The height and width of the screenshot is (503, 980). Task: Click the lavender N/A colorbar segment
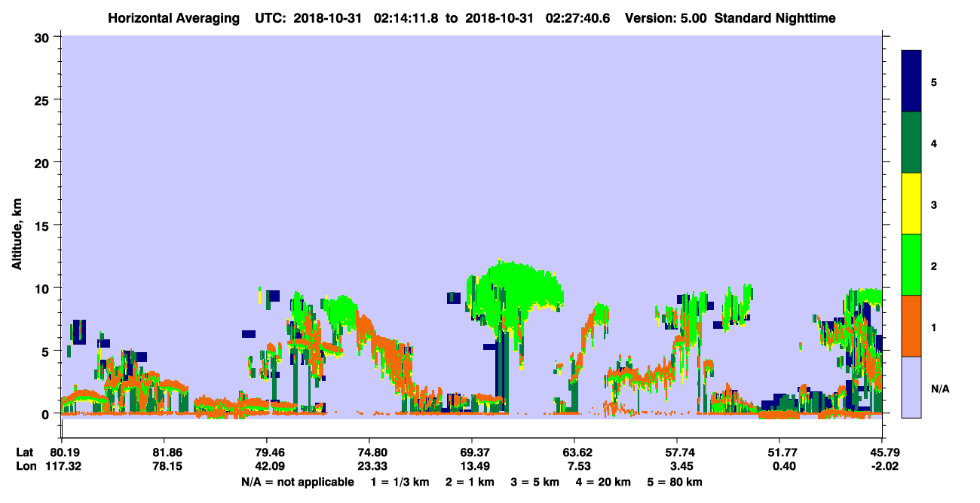[911, 387]
